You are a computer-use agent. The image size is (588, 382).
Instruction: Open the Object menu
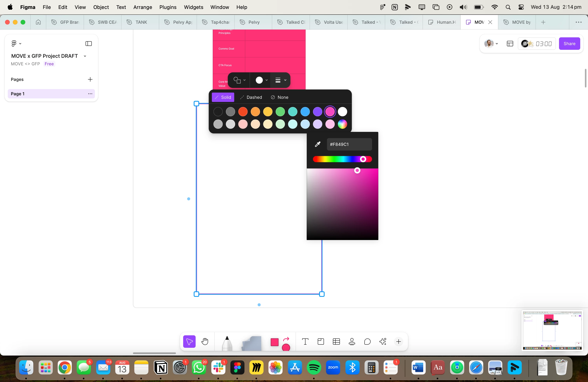(101, 7)
